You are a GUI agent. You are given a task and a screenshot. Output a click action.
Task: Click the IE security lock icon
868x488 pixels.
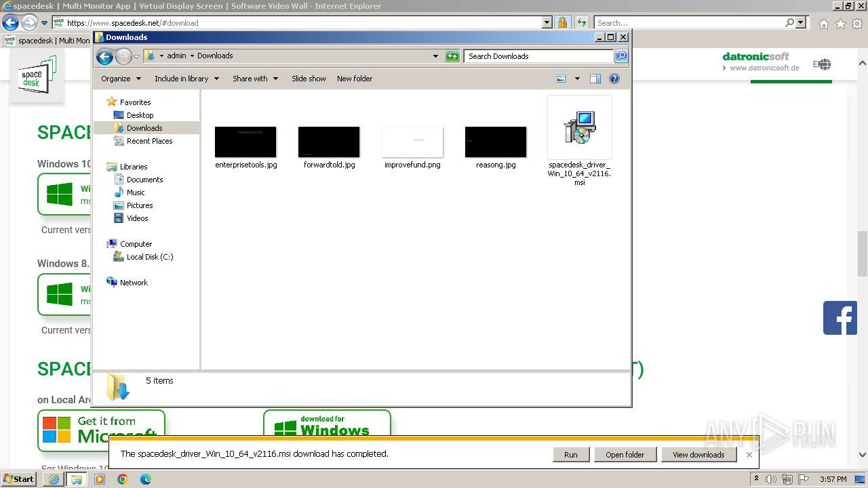pos(562,22)
